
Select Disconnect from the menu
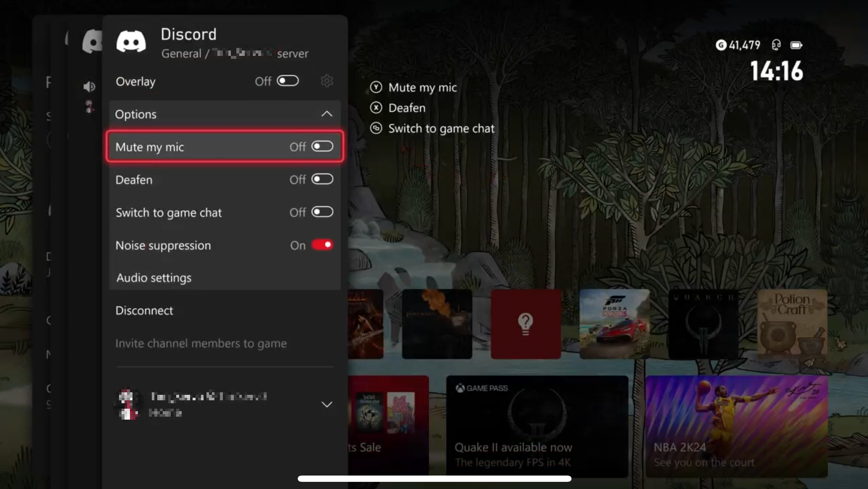coord(144,310)
